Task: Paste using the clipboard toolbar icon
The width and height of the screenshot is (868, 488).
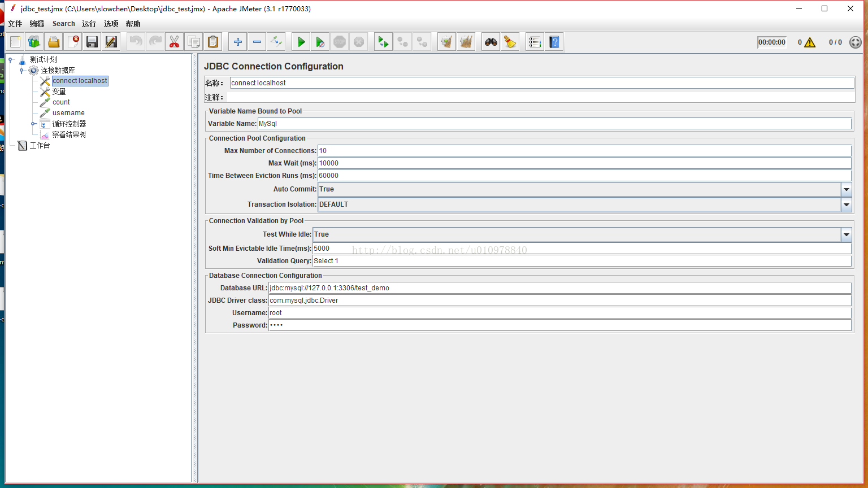Action: [x=212, y=42]
